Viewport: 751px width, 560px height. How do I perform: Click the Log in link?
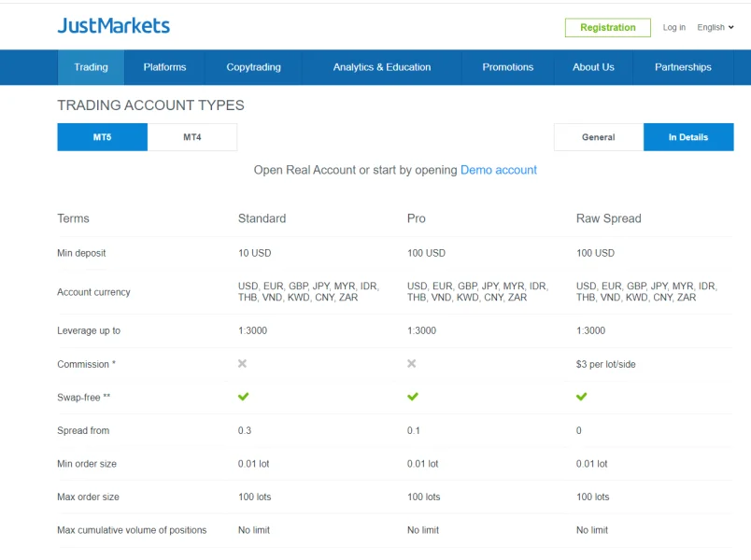pos(673,28)
